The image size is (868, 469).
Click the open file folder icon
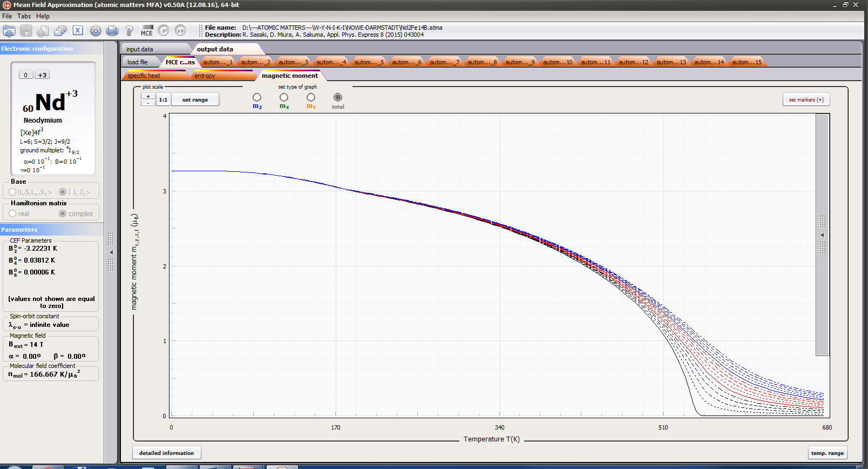point(9,31)
